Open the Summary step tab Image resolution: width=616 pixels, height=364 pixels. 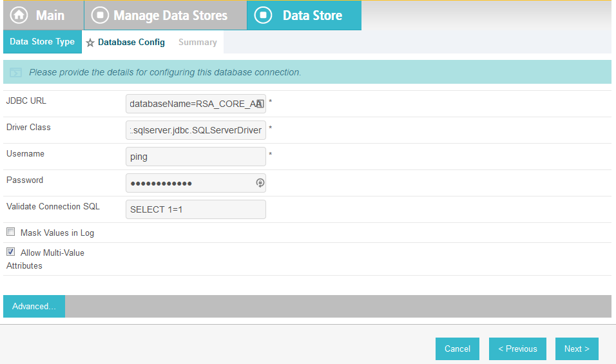[197, 43]
